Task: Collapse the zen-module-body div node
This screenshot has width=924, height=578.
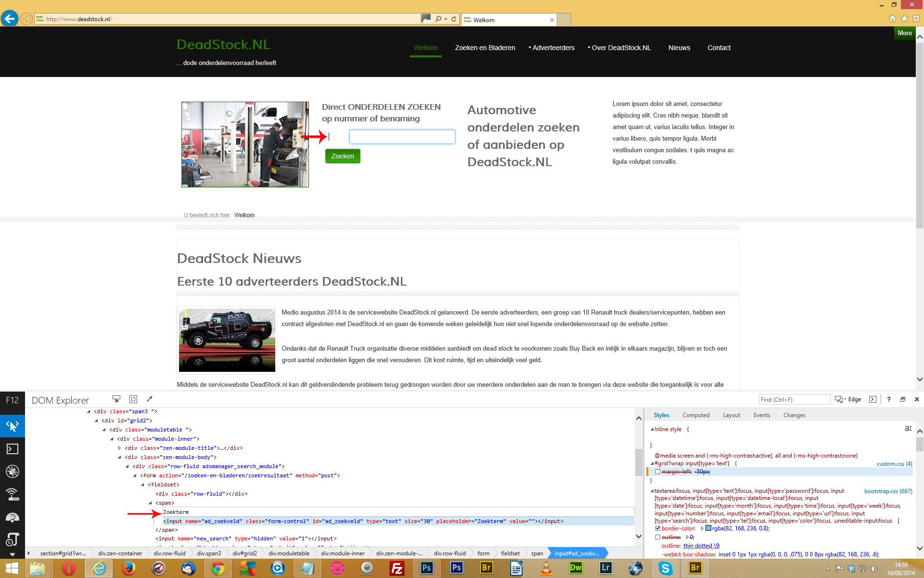Action: [119, 458]
